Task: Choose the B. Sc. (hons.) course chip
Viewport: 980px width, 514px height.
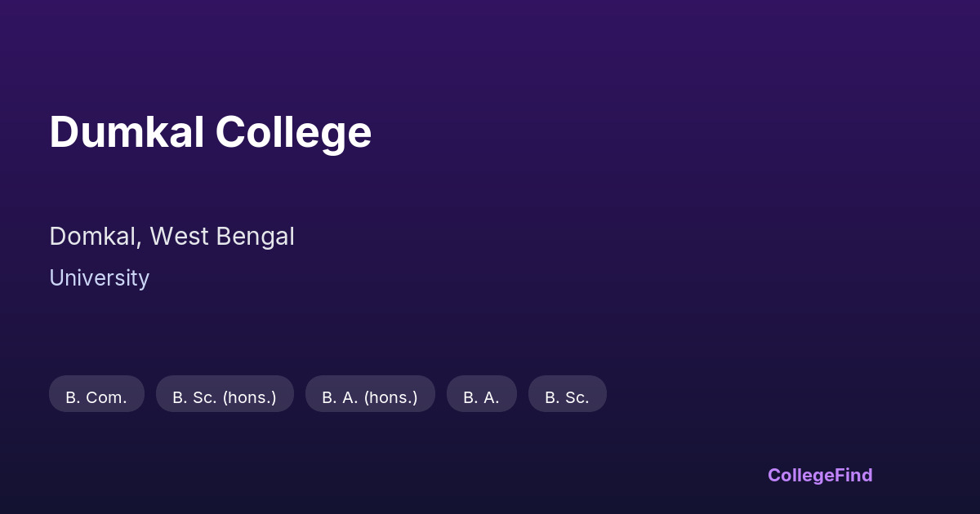Action: coord(225,397)
